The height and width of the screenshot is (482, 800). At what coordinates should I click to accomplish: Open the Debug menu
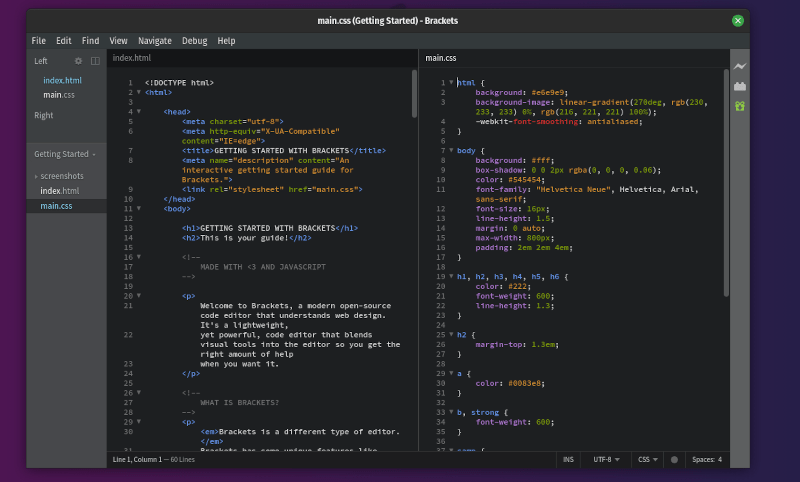[x=194, y=41]
